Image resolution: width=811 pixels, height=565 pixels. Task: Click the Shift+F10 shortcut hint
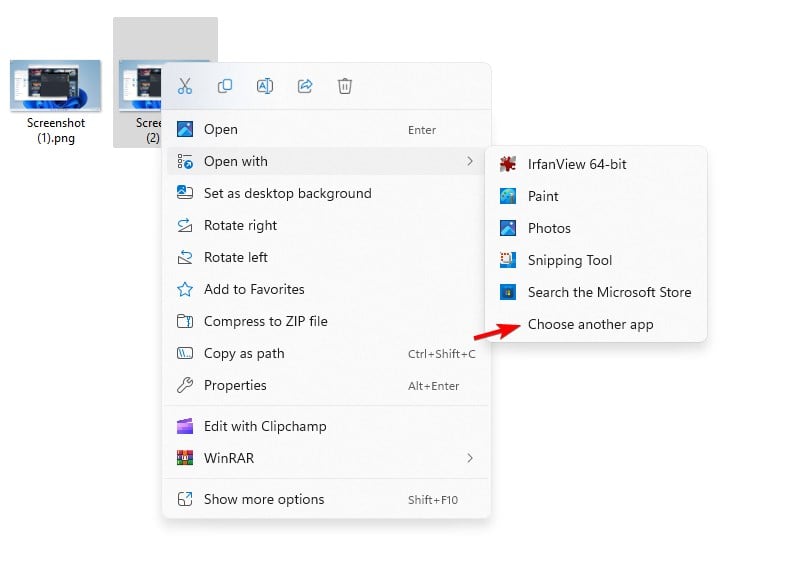pos(432,500)
